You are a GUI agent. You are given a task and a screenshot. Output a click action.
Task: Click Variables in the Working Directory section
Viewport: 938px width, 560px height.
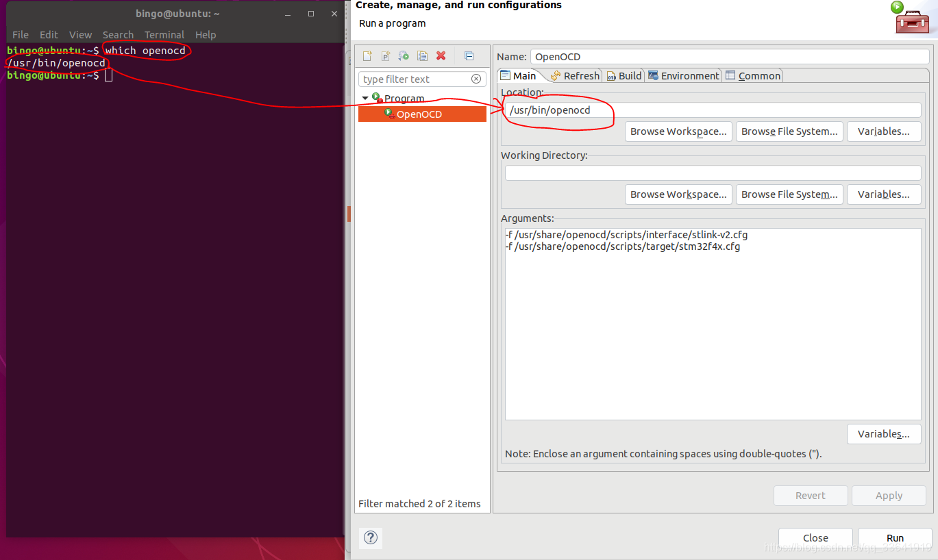point(884,194)
